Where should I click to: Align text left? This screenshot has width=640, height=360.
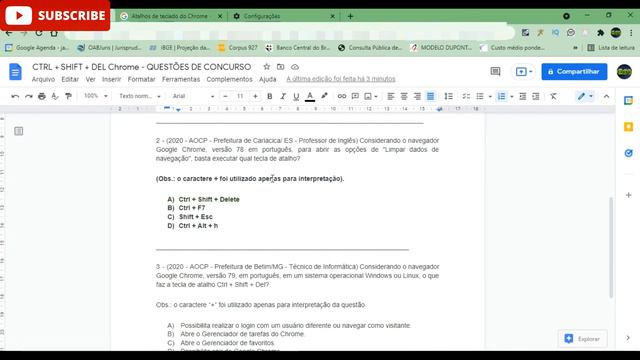coord(391,96)
